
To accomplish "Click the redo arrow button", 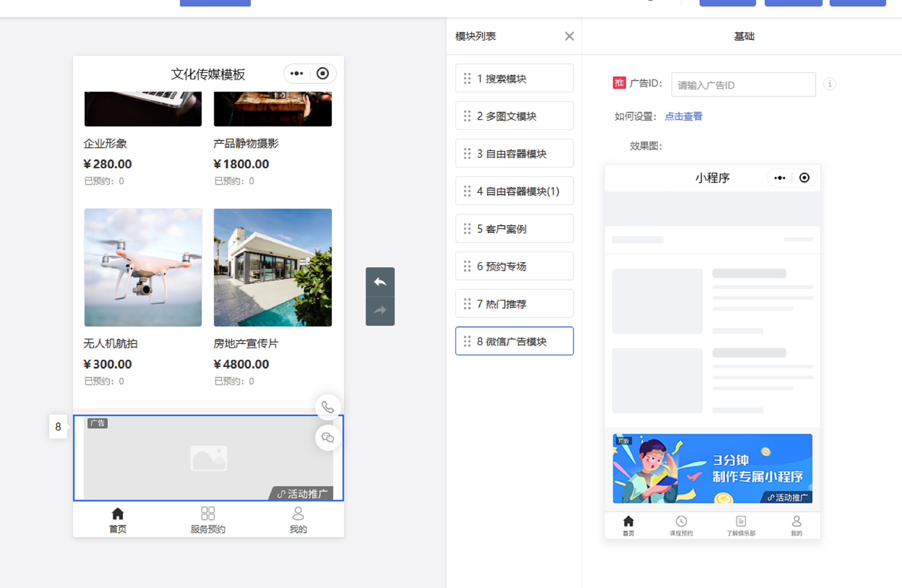I will pos(380,311).
